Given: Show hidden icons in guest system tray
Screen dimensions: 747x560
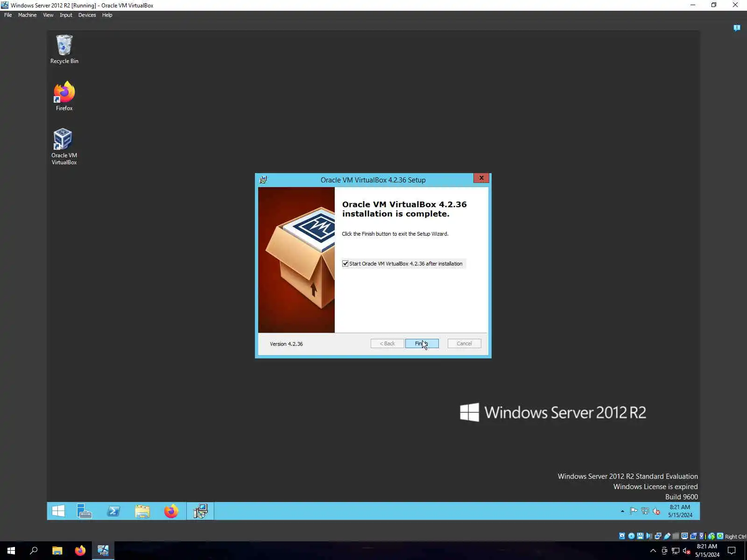Looking at the screenshot, I should tap(622, 511).
